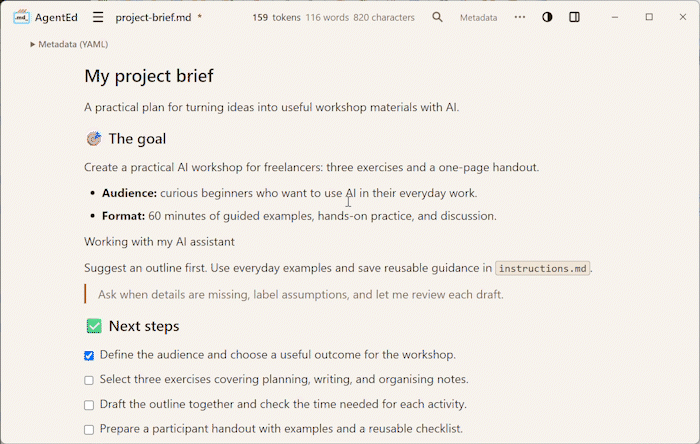Click the Working with my AI assistant line

click(x=159, y=242)
